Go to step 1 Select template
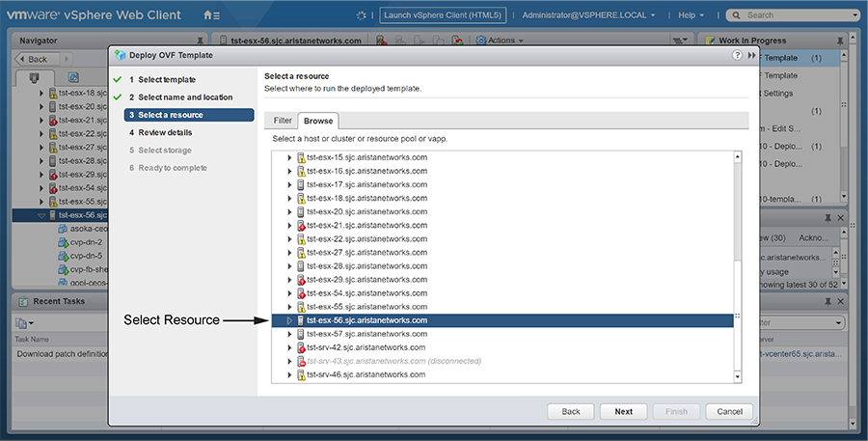 click(x=167, y=80)
